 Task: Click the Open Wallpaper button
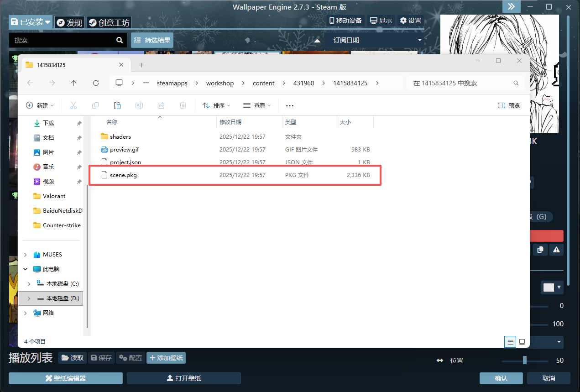pos(184,378)
